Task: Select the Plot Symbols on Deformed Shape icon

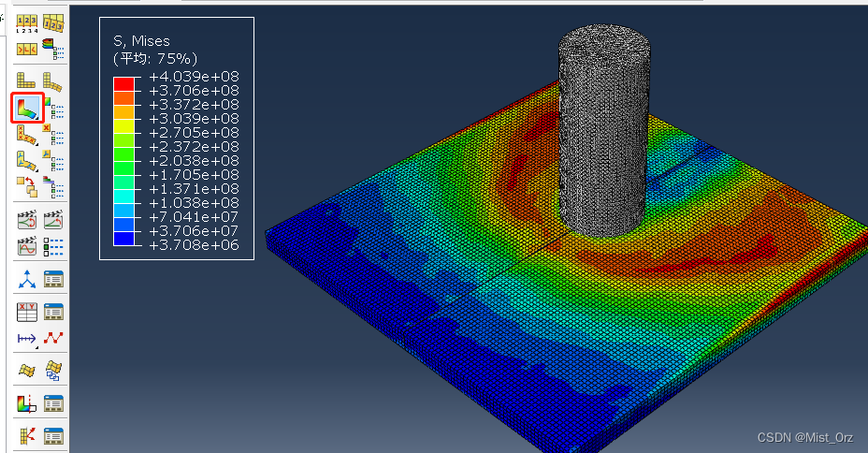Action: coord(26,137)
